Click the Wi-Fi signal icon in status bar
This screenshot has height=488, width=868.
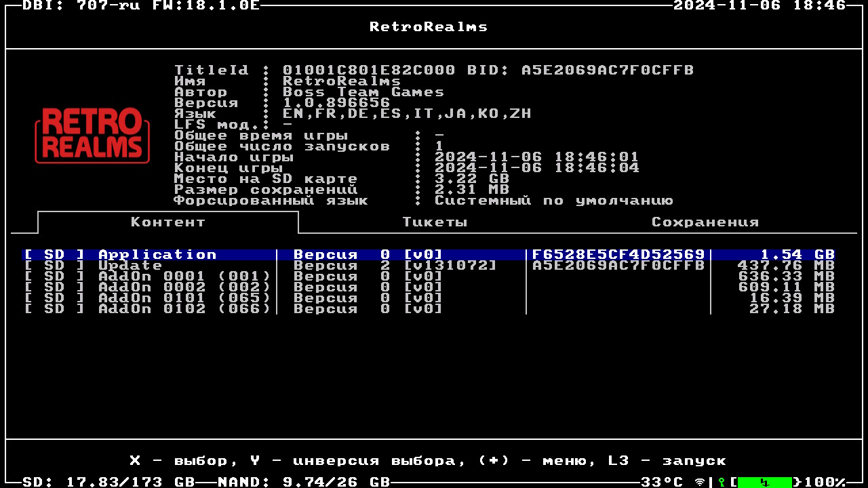[700, 482]
